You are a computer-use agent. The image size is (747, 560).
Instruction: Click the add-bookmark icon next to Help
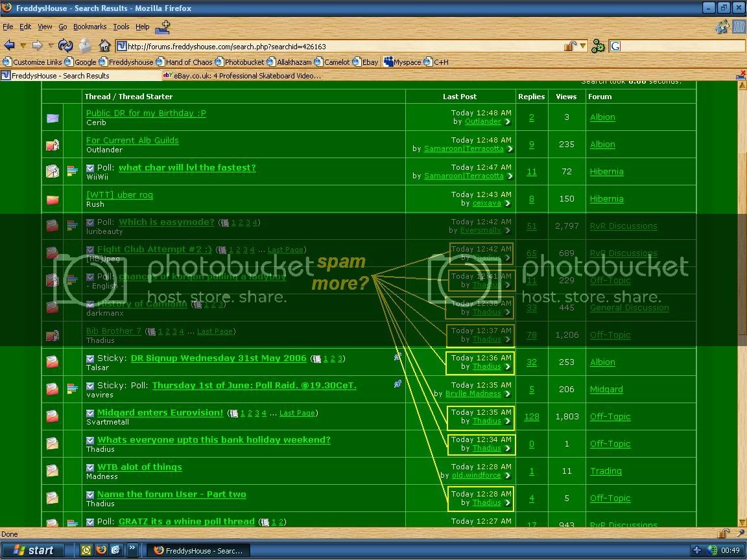(163, 27)
